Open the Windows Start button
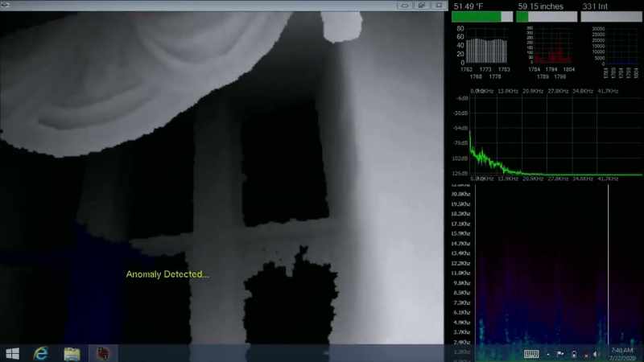 pos(12,353)
